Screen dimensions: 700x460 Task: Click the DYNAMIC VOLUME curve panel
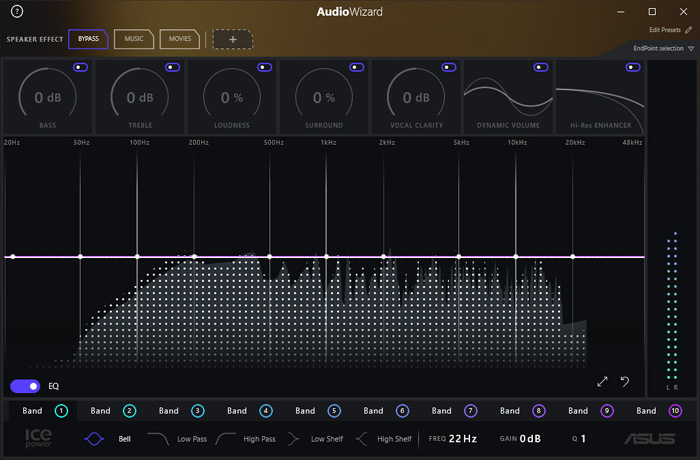tap(508, 97)
